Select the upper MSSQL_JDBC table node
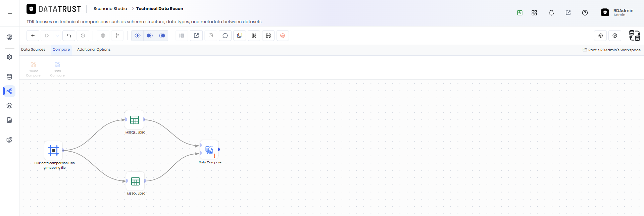The height and width of the screenshot is (216, 644). point(135,120)
